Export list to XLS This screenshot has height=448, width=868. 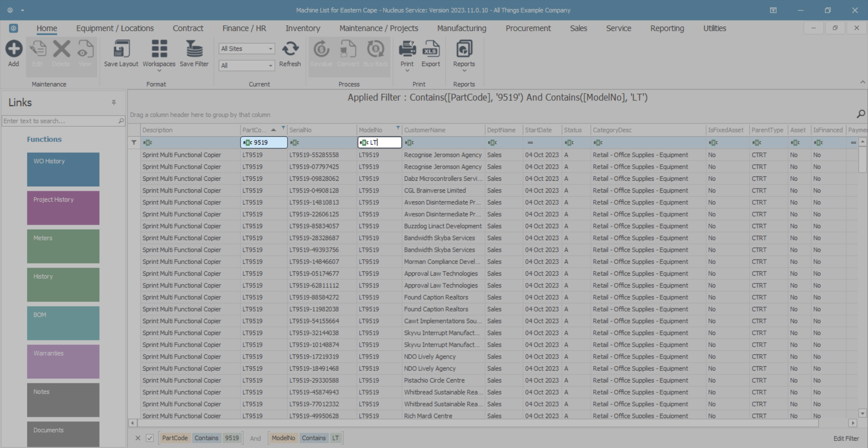click(430, 49)
